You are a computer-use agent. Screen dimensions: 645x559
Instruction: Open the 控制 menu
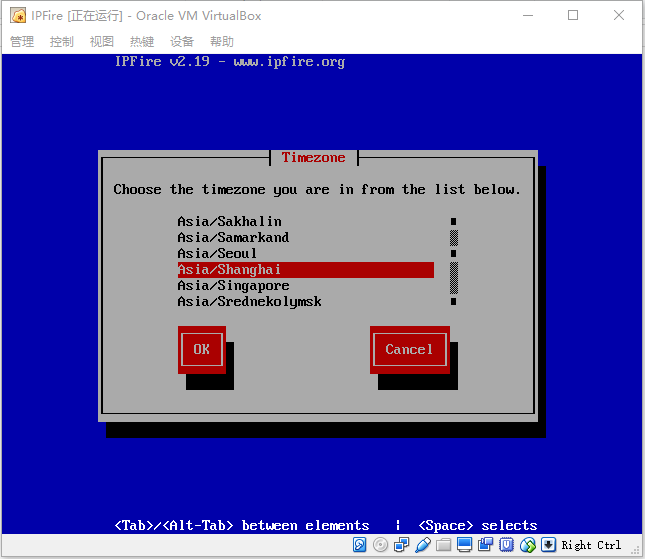[62, 42]
